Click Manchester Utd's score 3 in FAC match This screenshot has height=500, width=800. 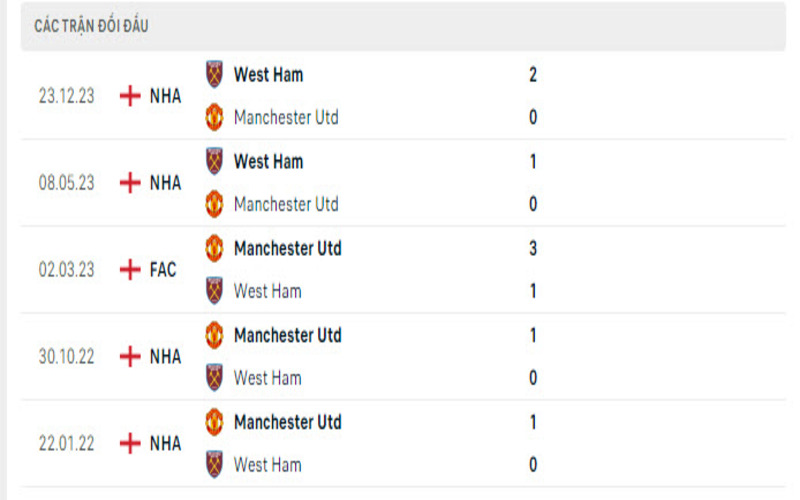coord(533,248)
